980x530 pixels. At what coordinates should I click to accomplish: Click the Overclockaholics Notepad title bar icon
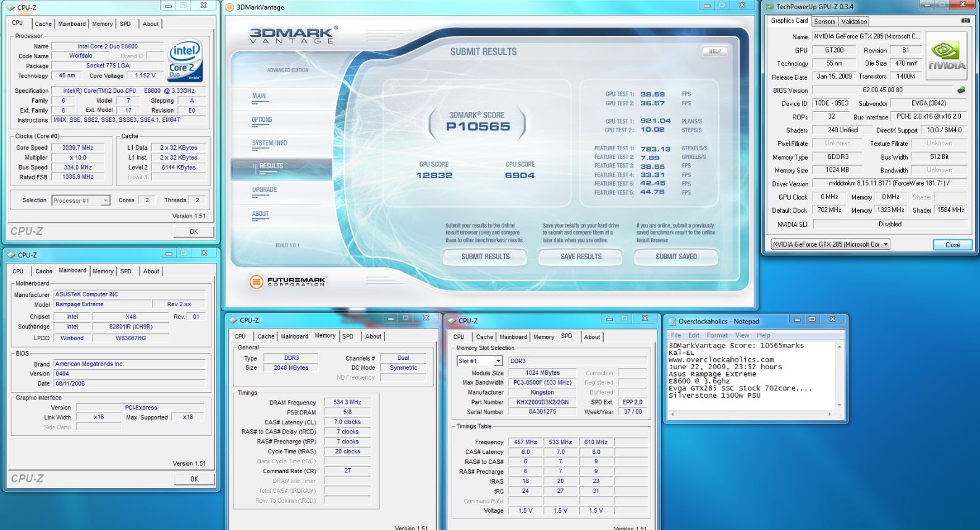tap(672, 322)
